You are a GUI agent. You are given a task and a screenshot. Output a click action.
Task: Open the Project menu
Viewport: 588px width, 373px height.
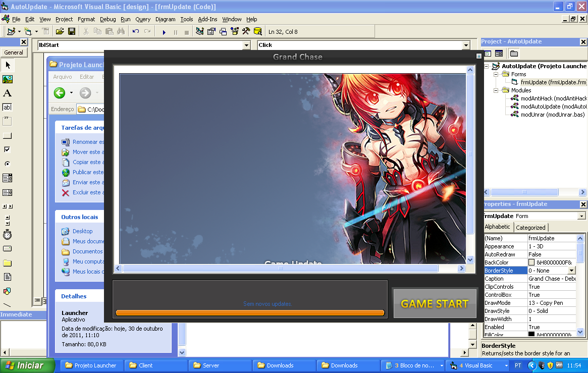[64, 19]
